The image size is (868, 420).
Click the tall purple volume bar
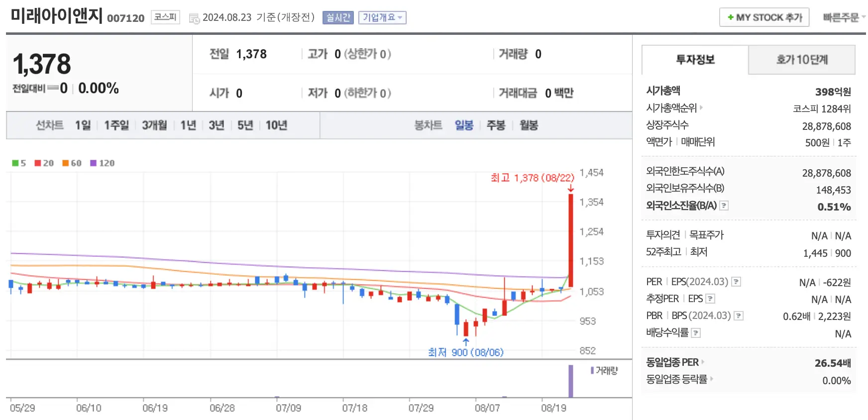(571, 381)
